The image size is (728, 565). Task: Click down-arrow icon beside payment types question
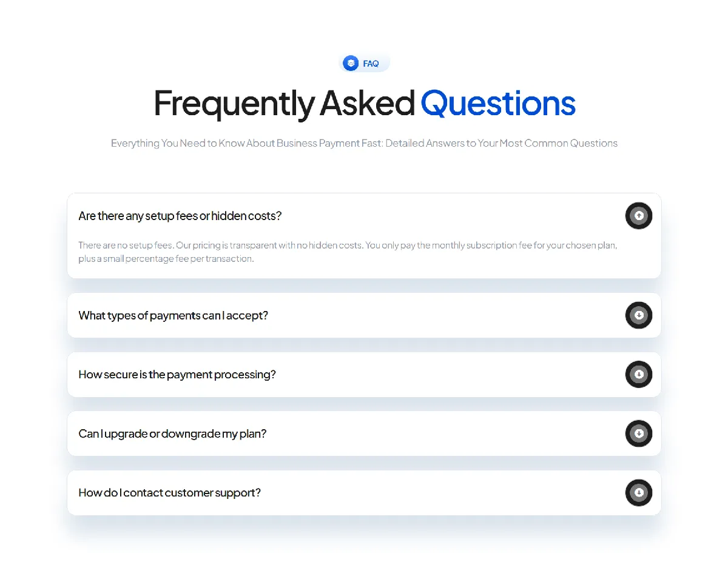coord(639,315)
